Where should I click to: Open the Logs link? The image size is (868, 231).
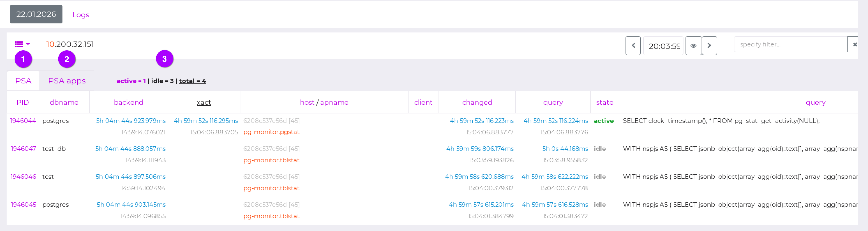tap(81, 15)
